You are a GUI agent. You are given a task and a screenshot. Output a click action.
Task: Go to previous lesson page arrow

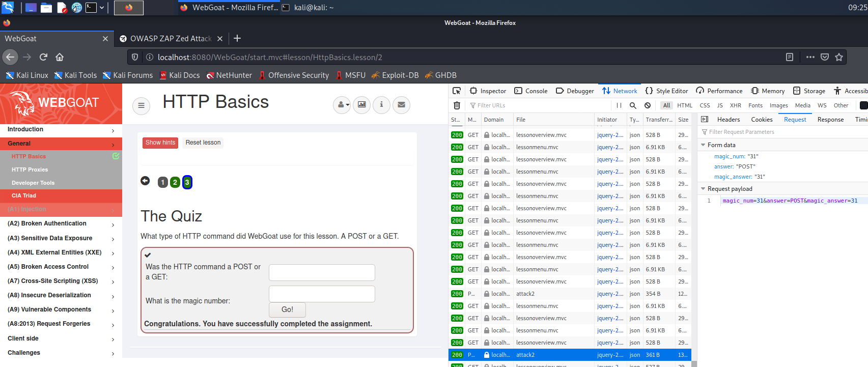[x=145, y=181]
